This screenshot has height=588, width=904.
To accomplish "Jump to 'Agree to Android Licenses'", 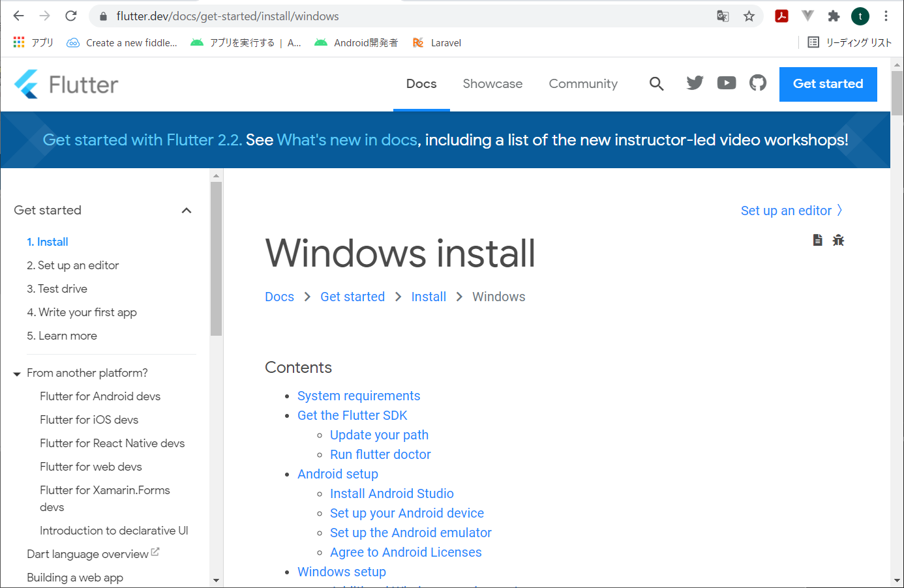I will point(406,552).
